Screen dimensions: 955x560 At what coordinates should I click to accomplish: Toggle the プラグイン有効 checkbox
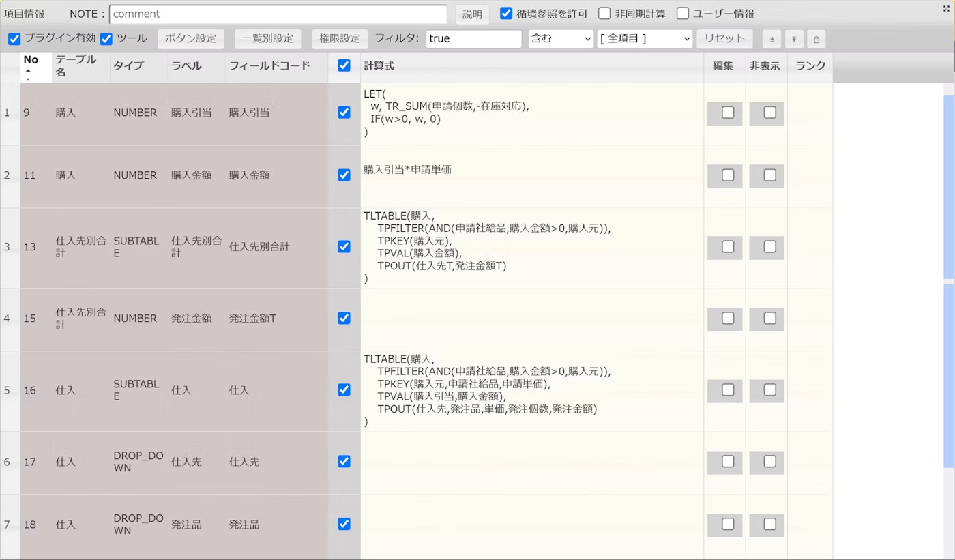tap(14, 39)
